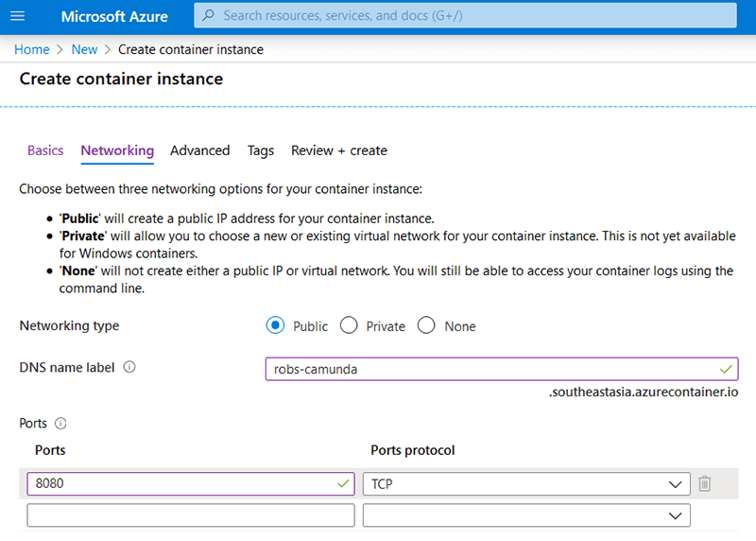Select the Private networking type
Viewport: 756px width, 541px height.
(349, 325)
